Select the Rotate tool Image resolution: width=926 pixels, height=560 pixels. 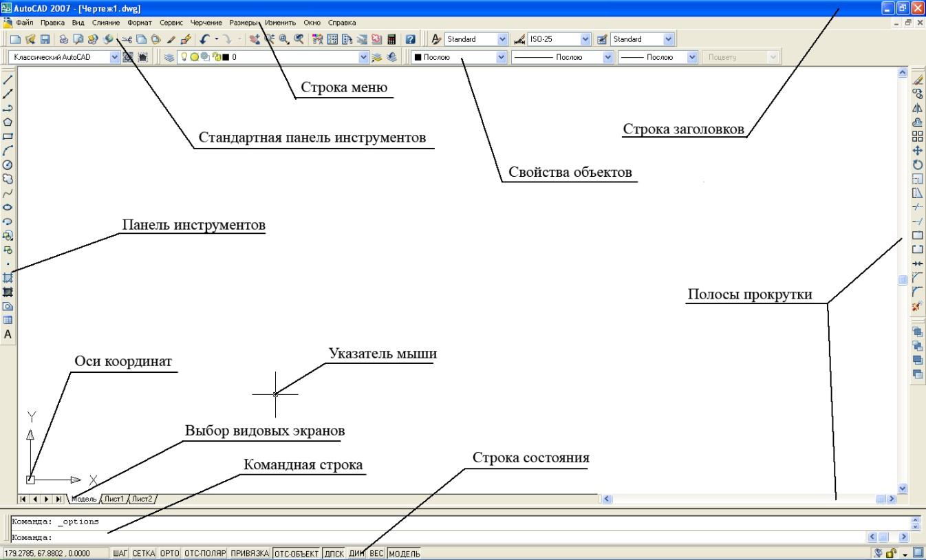[x=917, y=164]
